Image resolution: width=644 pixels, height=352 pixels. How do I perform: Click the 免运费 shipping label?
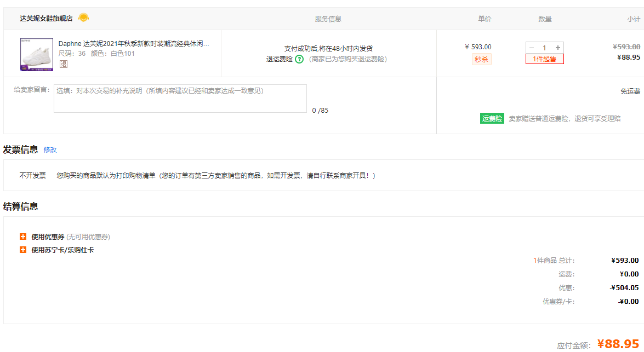pos(630,91)
